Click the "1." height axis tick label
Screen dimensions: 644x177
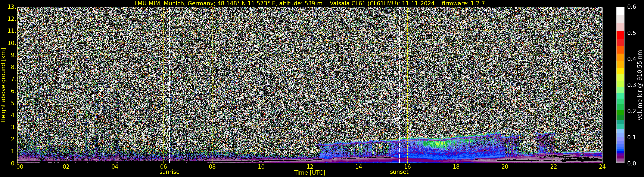tap(13, 151)
